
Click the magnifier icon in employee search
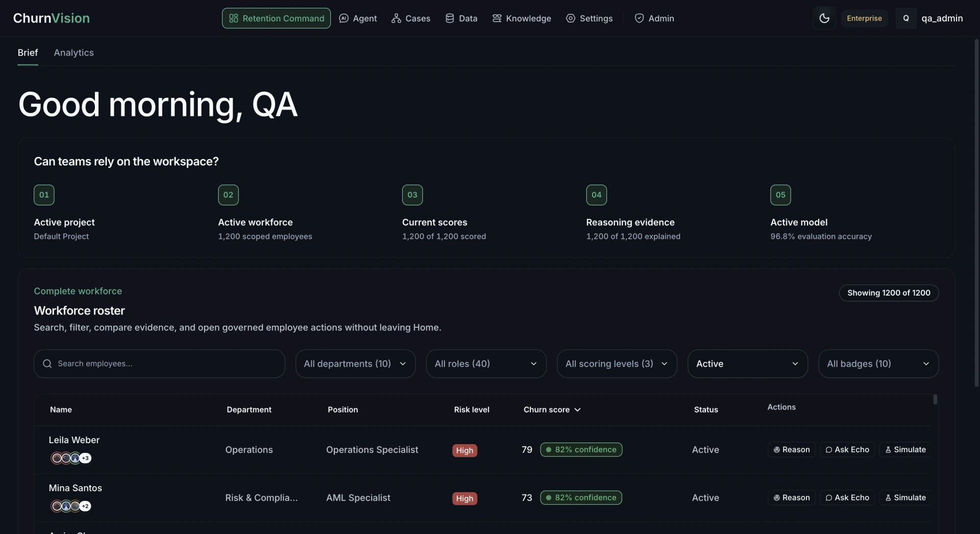[47, 363]
